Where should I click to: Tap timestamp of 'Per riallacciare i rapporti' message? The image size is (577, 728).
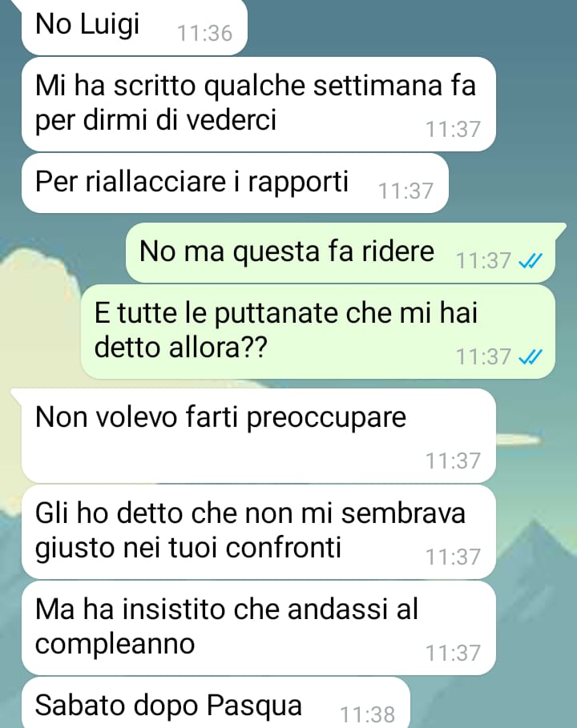(x=406, y=191)
